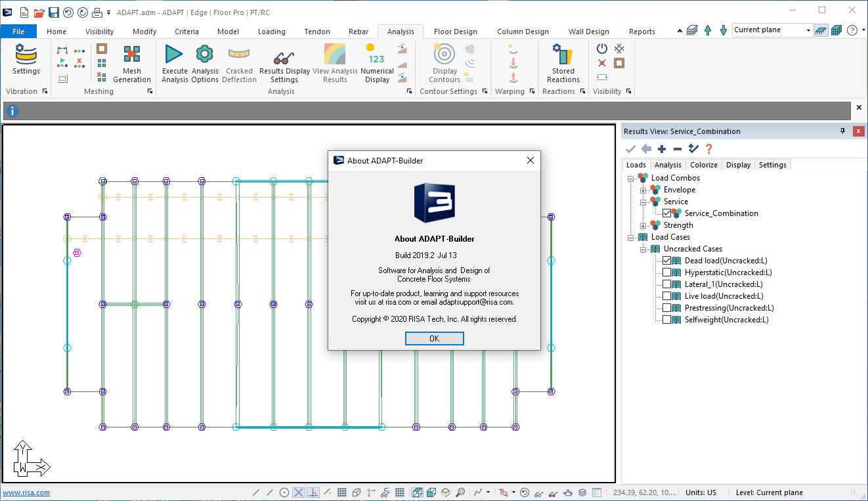Screen dimensions: 868x501
Task: Click Vibration Settings icon
Action: (26, 54)
